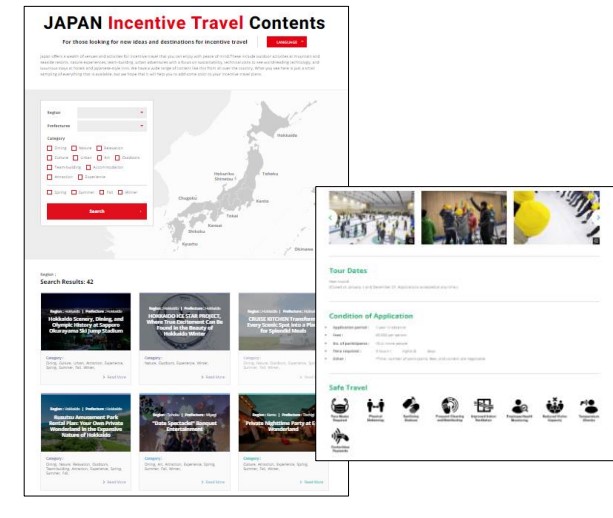The height and width of the screenshot is (518, 613).
Task: Check the Urban category checkbox
Action: [x=75, y=158]
